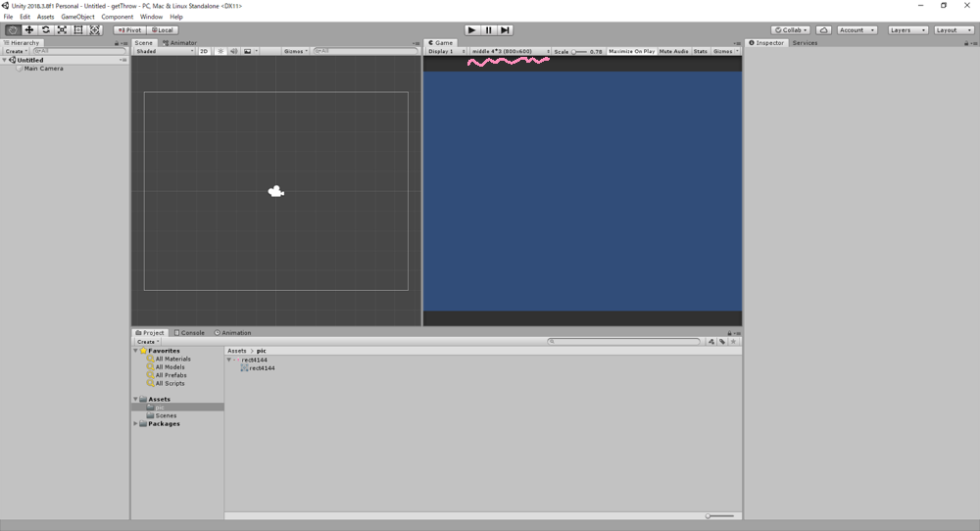Open the File menu

click(8, 17)
